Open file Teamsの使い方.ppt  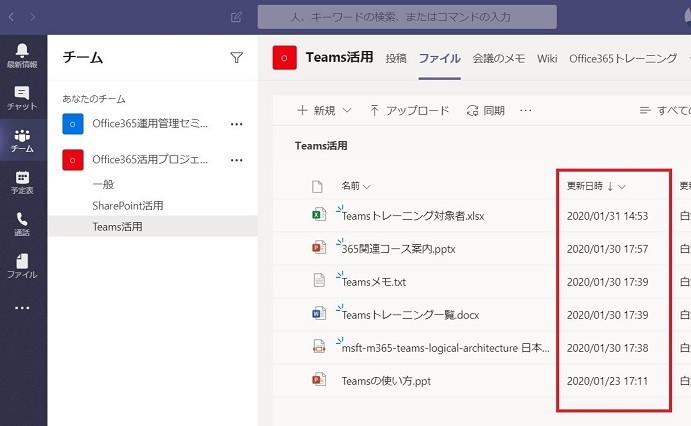[386, 381]
